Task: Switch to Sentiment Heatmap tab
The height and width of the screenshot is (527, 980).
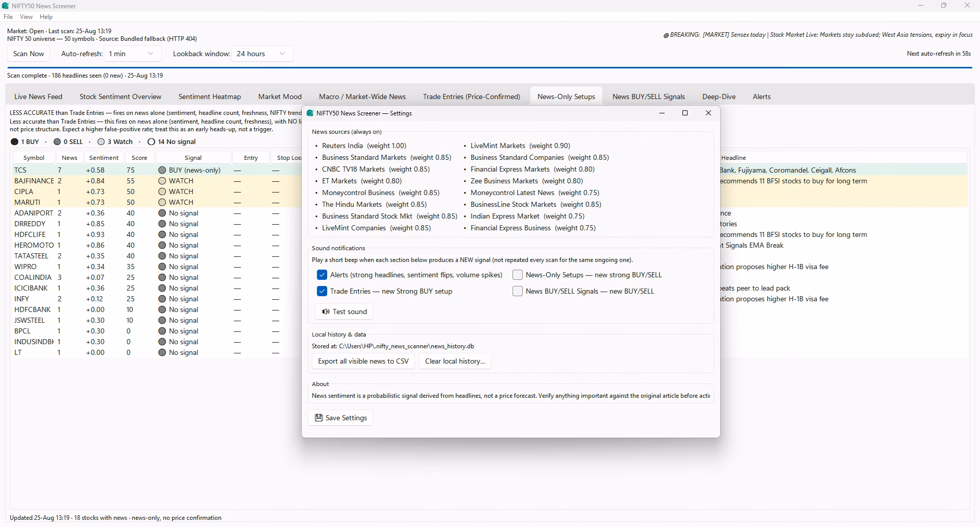Action: click(x=210, y=97)
